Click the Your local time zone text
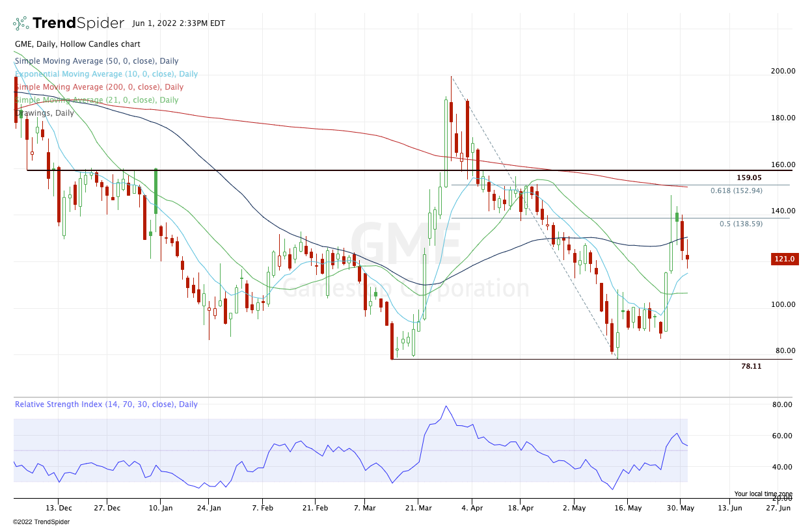Image resolution: width=812 pixels, height=528 pixels. click(763, 494)
